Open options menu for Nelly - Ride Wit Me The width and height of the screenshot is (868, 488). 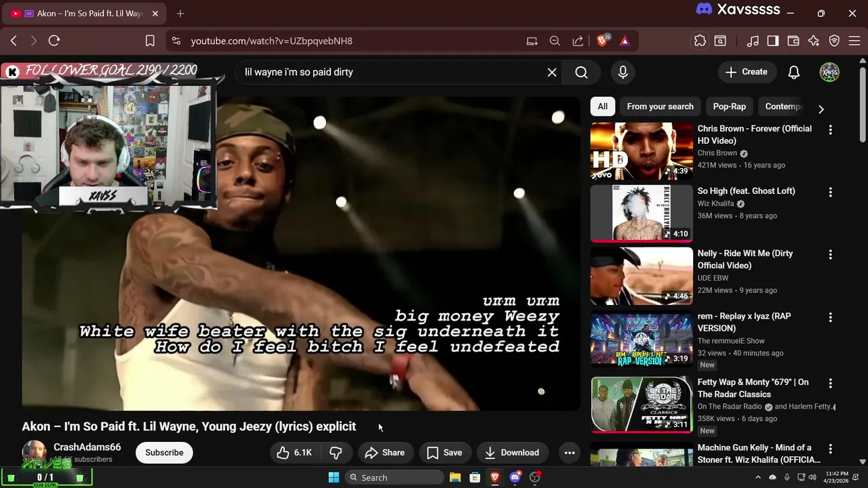click(x=830, y=254)
